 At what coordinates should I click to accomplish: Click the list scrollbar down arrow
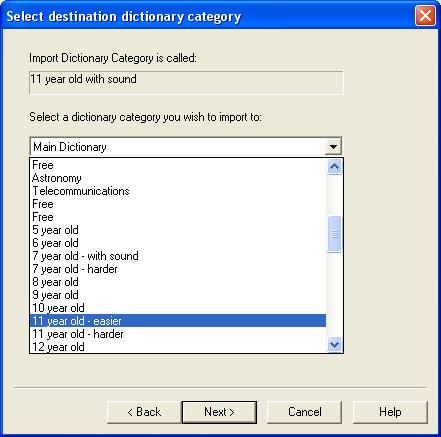click(x=334, y=344)
